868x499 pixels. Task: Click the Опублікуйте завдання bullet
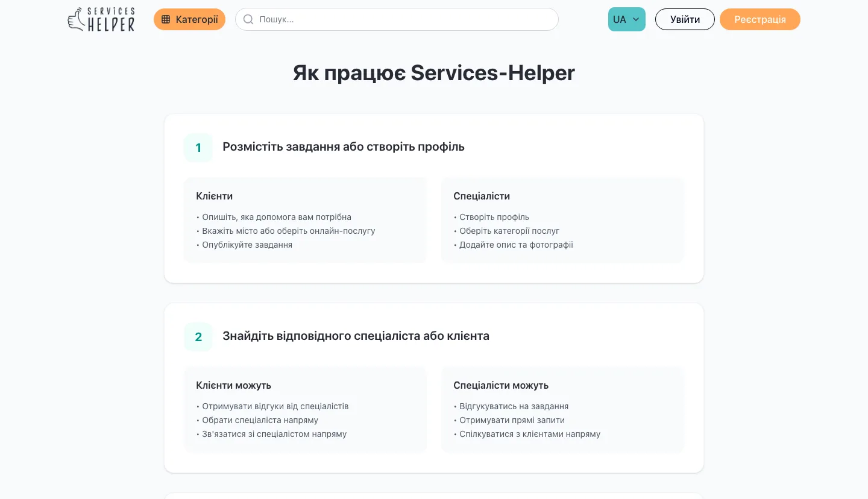(244, 245)
